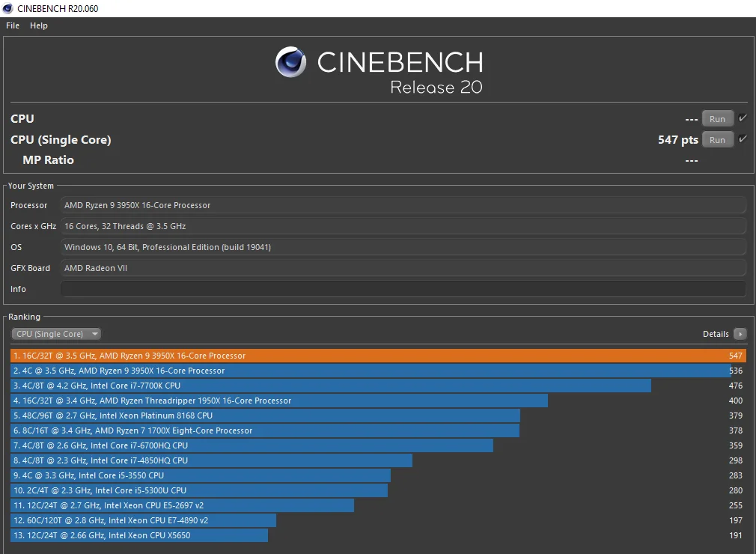Run the CPU multi-core benchmark
The image size is (756, 554).
pyautogui.click(x=717, y=118)
